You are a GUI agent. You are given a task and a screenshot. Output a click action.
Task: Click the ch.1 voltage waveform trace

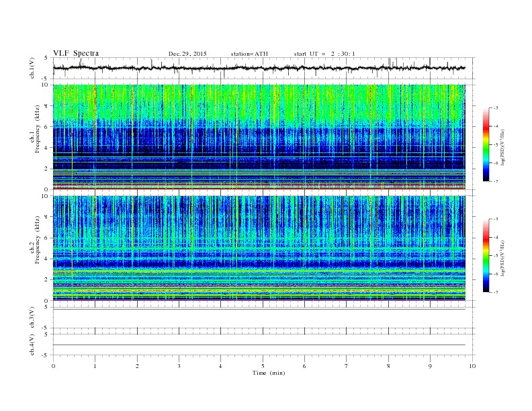pos(259,68)
